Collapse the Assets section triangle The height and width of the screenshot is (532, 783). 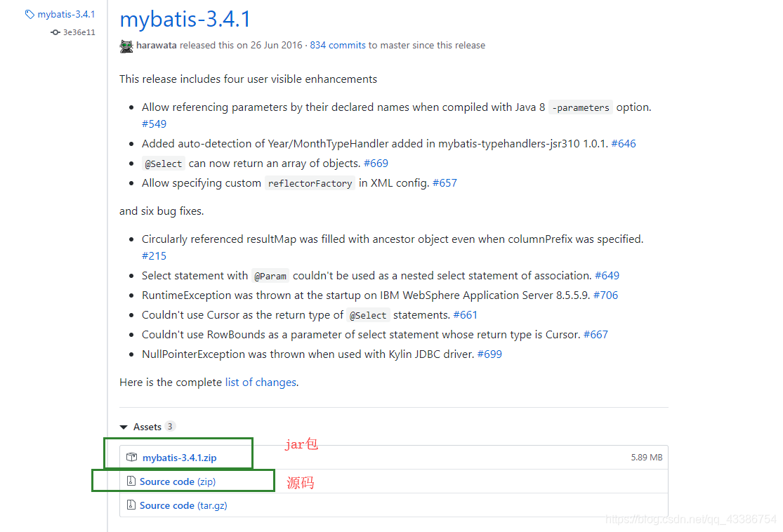coord(124,427)
